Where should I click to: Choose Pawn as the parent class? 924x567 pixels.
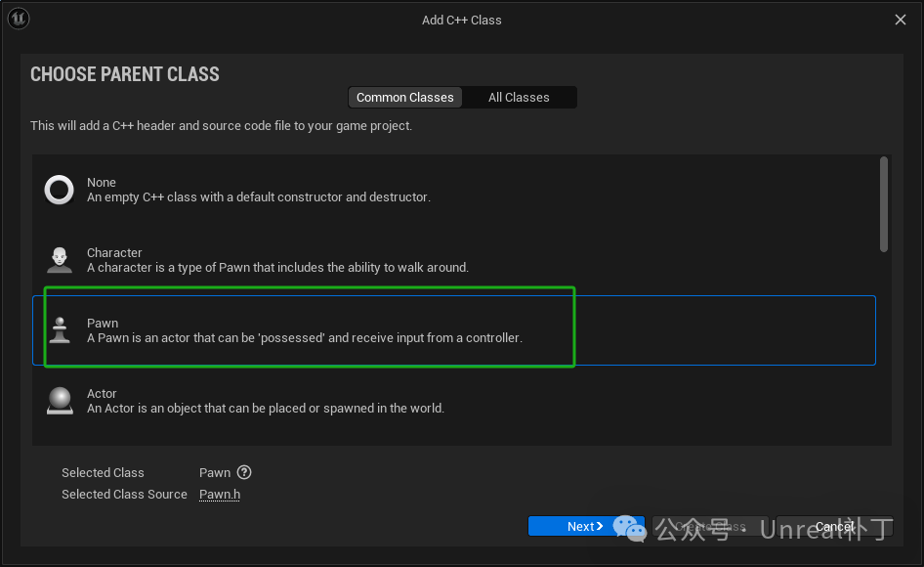click(x=454, y=330)
